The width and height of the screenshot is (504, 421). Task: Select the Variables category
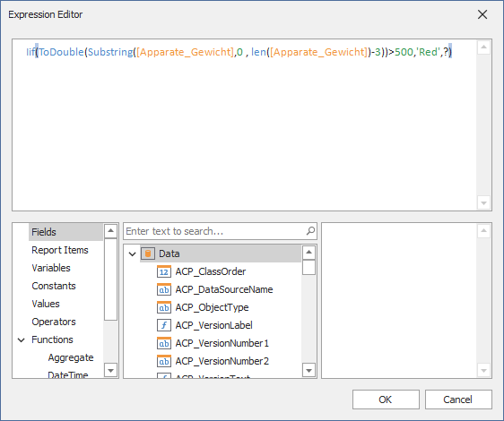click(x=51, y=268)
